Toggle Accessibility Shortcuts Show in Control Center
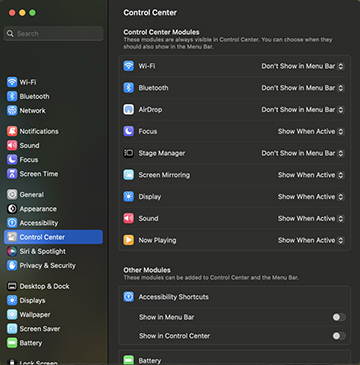 point(339,336)
